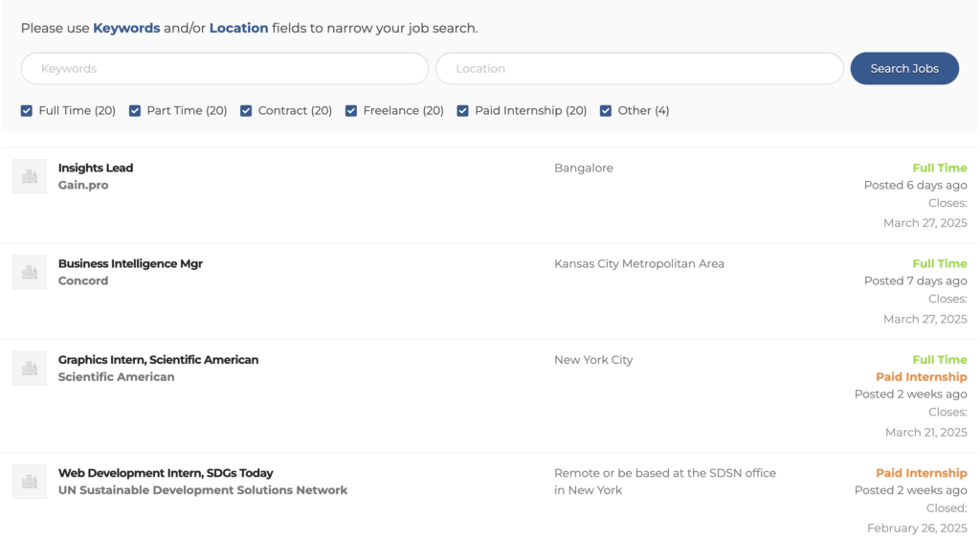The width and height of the screenshot is (980, 541).
Task: Open the Business Intelligence Mgr job listing
Action: tap(130, 263)
